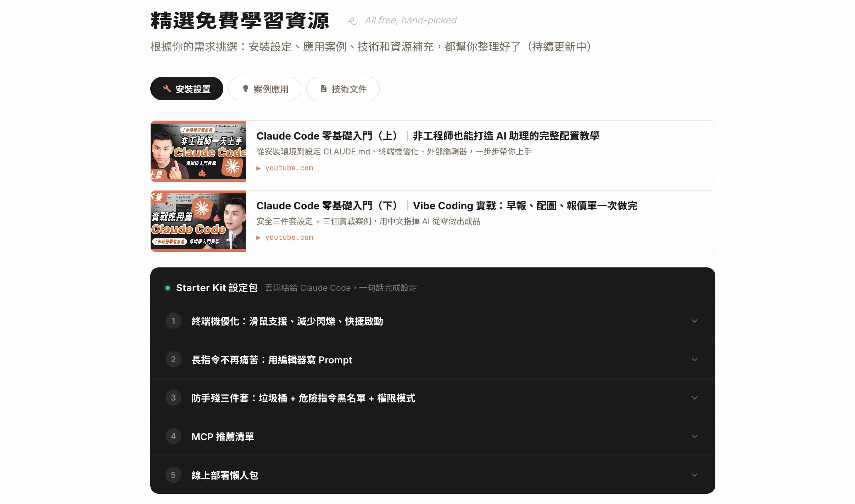
Task: Click the lightbulb icon on 案例應用 tab
Action: (245, 89)
